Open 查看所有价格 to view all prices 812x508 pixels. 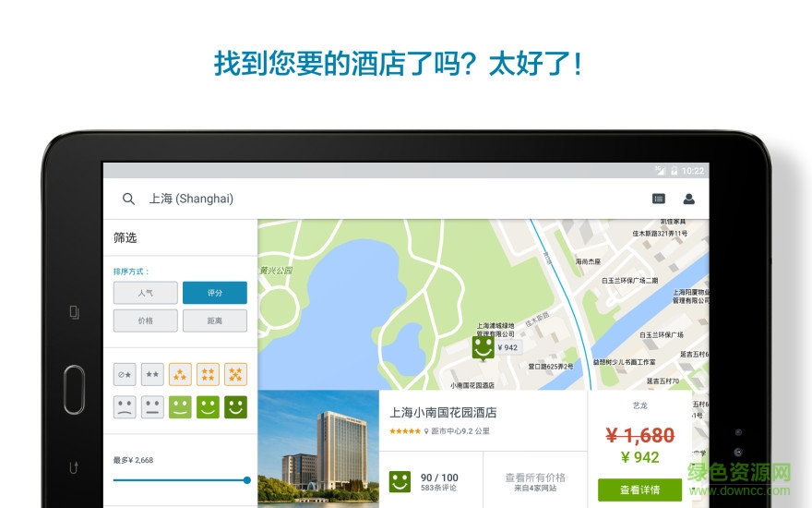tap(535, 481)
